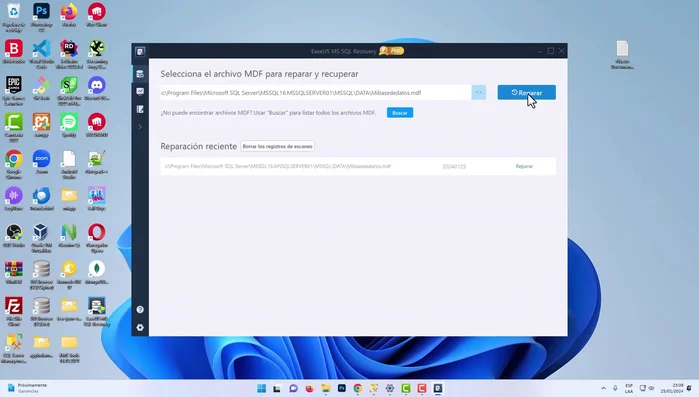Open SQL Server Management Studio desktop shortcut
The image size is (699, 397).
(x=14, y=348)
